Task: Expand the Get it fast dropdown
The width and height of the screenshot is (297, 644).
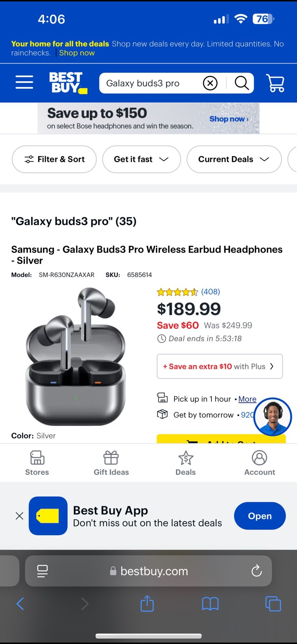Action: [141, 159]
